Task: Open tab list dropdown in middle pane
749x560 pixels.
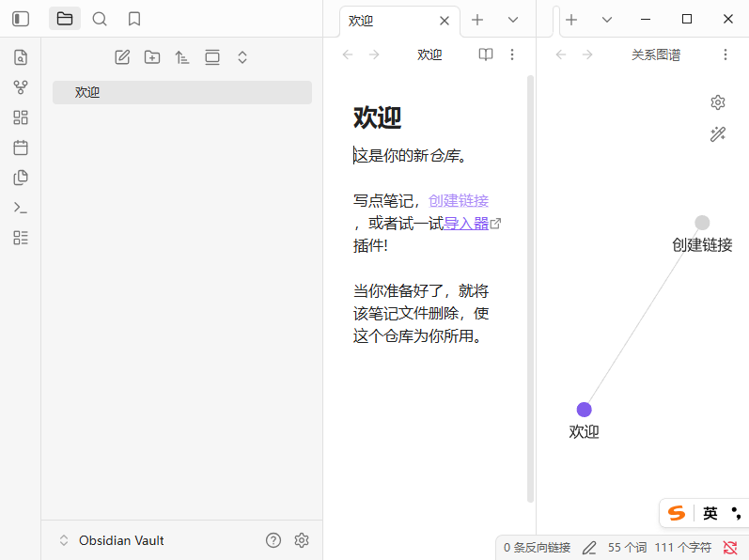Action: click(512, 20)
